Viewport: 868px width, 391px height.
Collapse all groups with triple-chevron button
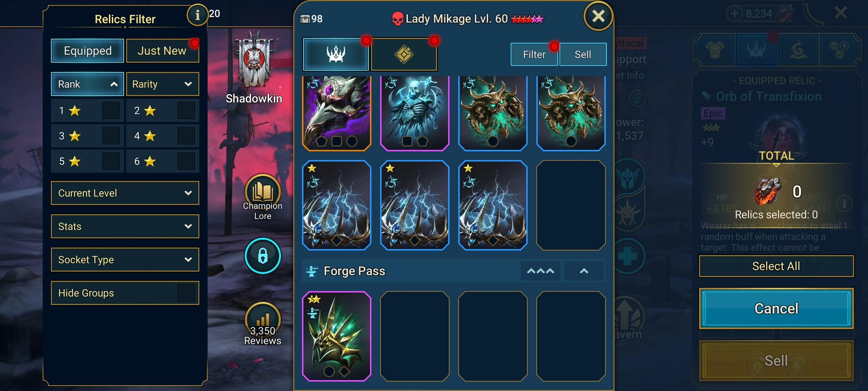pos(540,271)
